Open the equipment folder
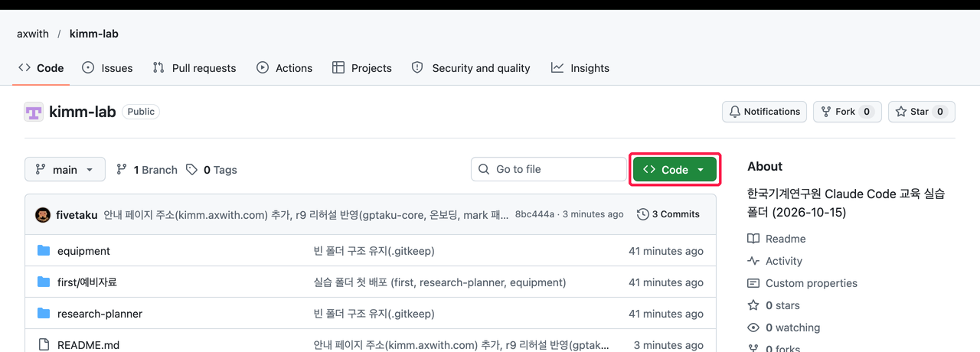980x352 pixels. 83,251
